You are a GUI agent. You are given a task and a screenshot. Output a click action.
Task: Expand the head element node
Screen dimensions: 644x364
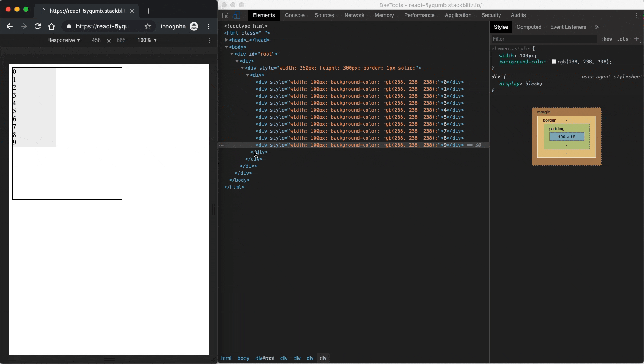click(227, 40)
